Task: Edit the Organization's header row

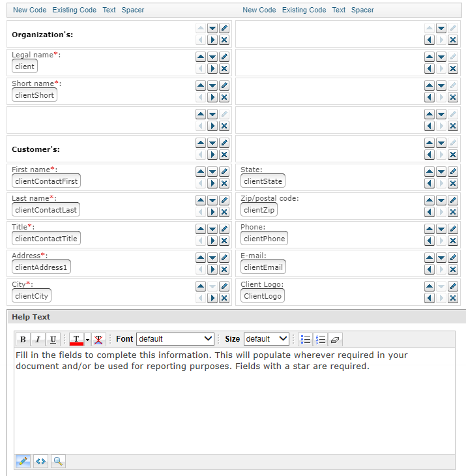Action: (224, 28)
